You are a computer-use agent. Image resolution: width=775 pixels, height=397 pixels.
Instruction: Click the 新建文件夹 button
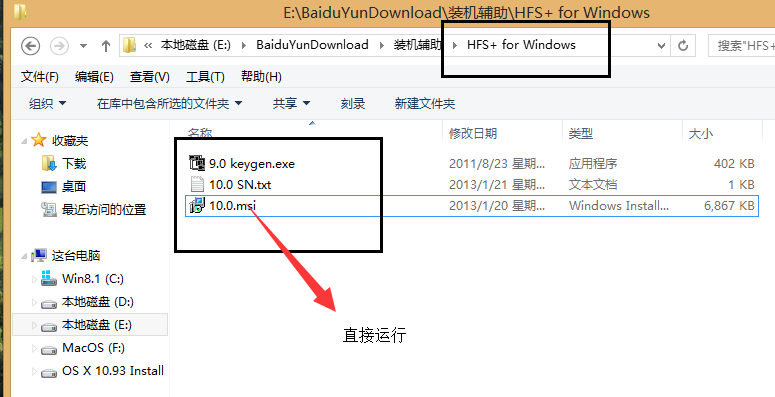click(425, 103)
